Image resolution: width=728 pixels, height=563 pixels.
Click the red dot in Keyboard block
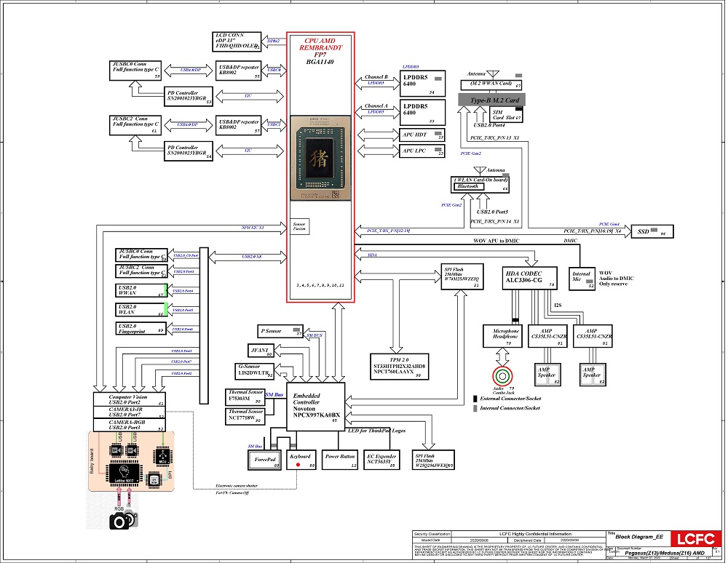click(x=298, y=464)
